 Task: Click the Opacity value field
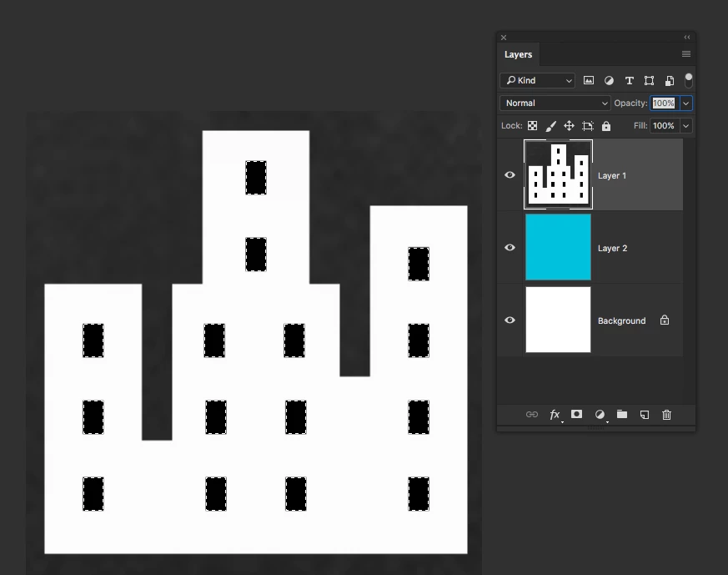click(665, 103)
